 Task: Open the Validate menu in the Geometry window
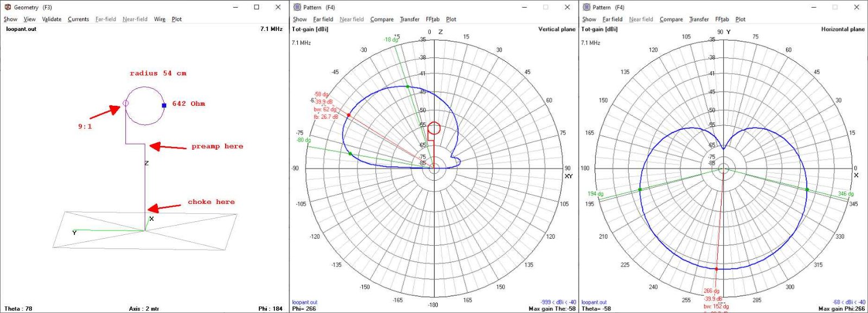pos(52,19)
